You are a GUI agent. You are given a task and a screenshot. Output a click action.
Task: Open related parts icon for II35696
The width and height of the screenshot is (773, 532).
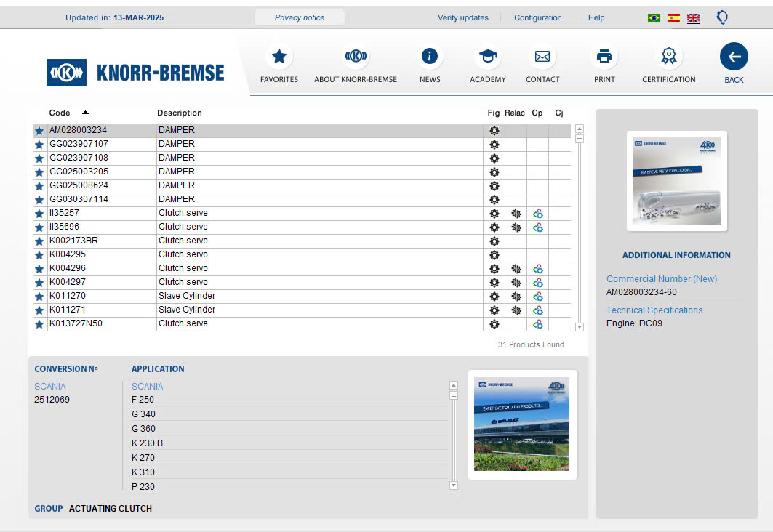coord(516,227)
